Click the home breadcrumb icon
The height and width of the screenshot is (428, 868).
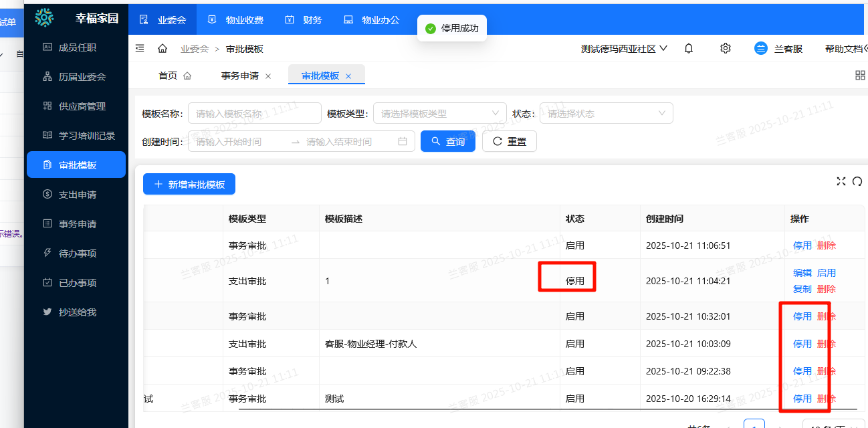click(x=162, y=48)
